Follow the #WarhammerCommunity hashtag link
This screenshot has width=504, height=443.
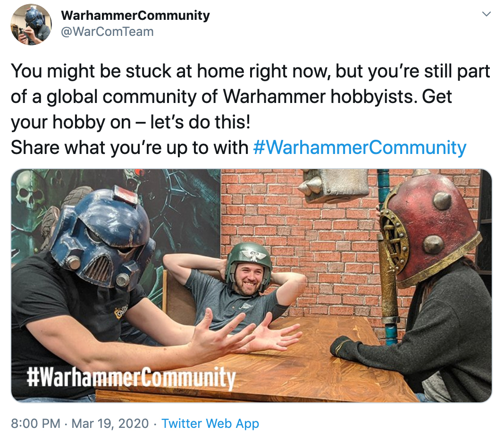click(x=360, y=147)
